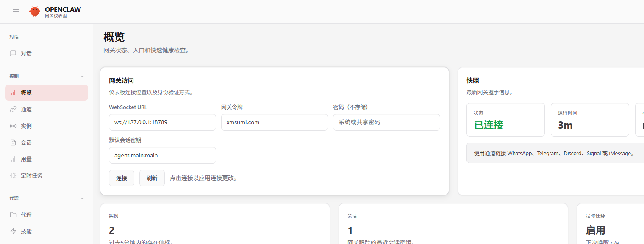644x244 pixels.
Task: Click the 会话 document icon
Action: [x=13, y=143]
